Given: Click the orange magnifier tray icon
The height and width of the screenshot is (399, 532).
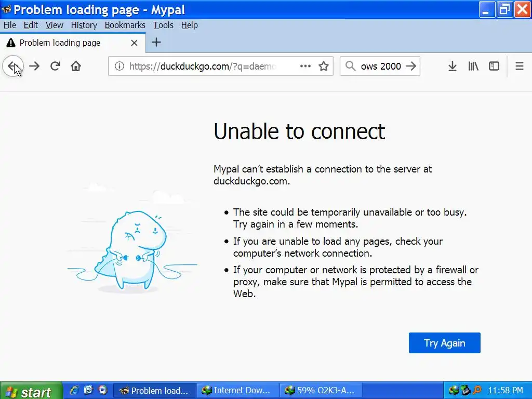Looking at the screenshot, I should point(477,390).
